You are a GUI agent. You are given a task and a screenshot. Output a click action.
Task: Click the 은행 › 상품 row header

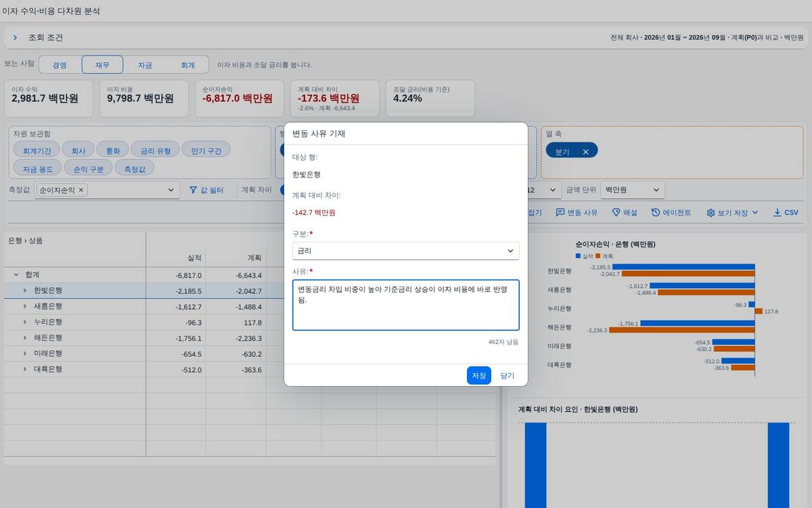[x=74, y=240]
